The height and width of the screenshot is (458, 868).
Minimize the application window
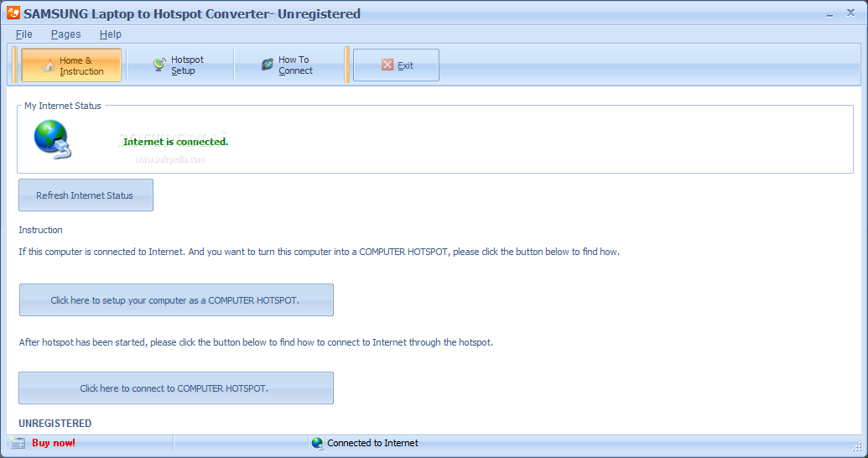coord(829,14)
